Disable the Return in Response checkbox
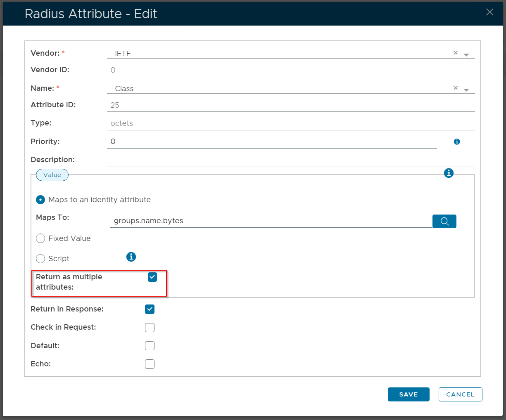 tap(150, 309)
